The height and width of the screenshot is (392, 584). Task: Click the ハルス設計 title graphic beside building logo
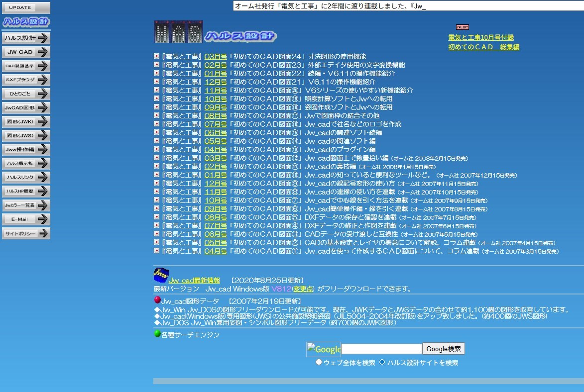point(240,36)
